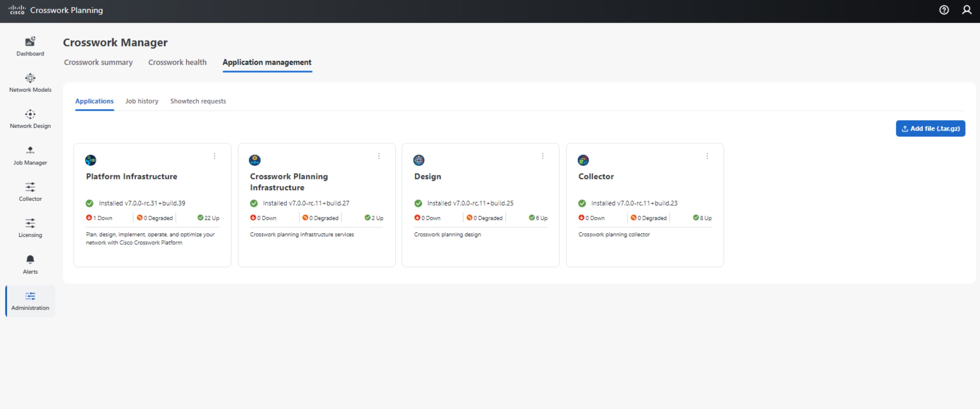Click Add file (.tar.gz) button

pos(931,129)
